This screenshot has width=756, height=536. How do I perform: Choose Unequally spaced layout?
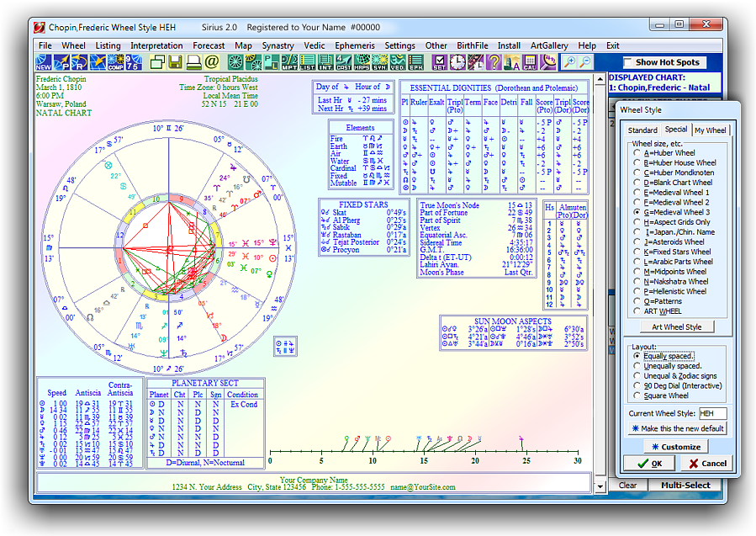pyautogui.click(x=637, y=366)
